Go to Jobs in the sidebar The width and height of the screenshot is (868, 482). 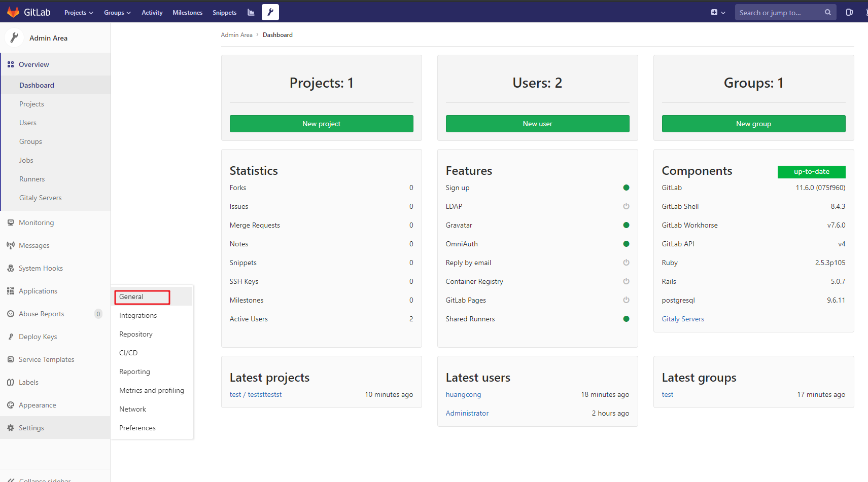55,160
